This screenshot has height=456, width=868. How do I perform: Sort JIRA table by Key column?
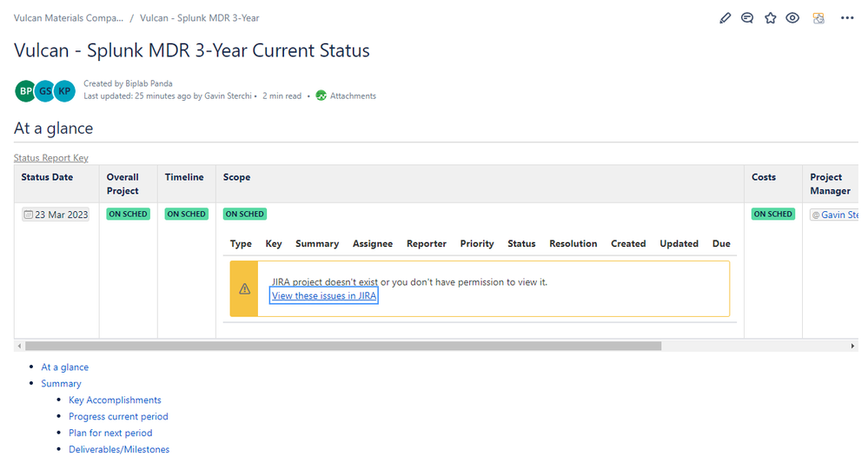[274, 243]
